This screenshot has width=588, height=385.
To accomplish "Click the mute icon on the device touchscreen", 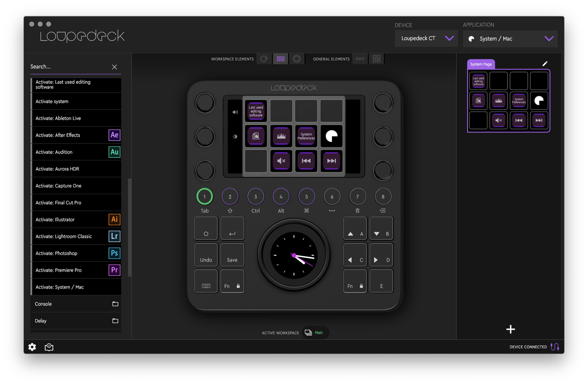I will pos(281,161).
